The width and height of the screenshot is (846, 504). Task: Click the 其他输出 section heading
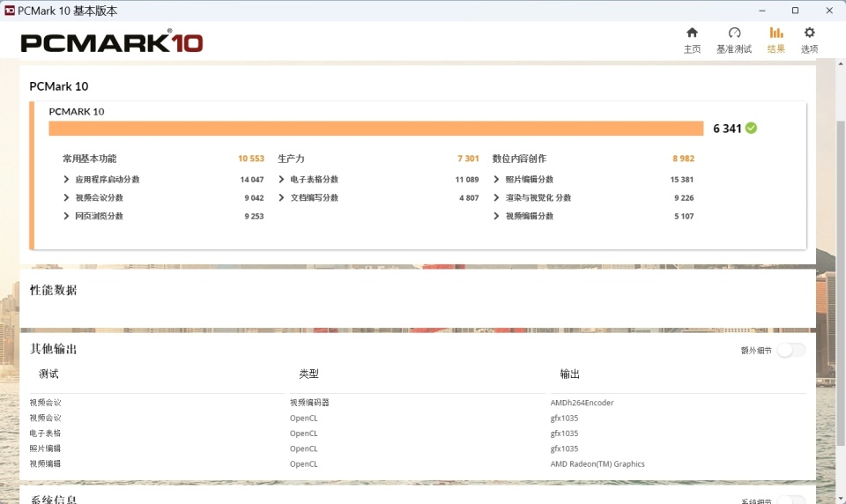53,349
